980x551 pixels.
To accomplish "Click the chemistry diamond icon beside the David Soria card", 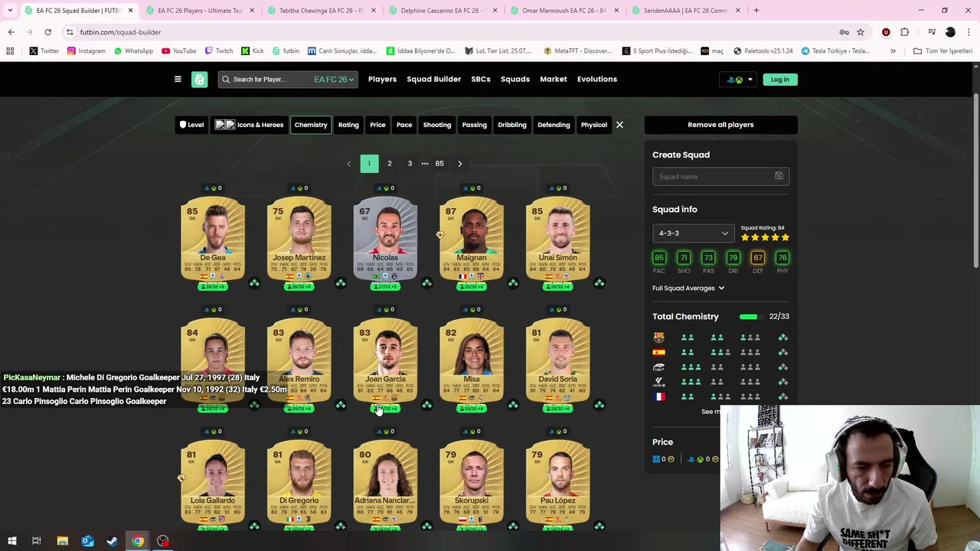I will tap(599, 405).
